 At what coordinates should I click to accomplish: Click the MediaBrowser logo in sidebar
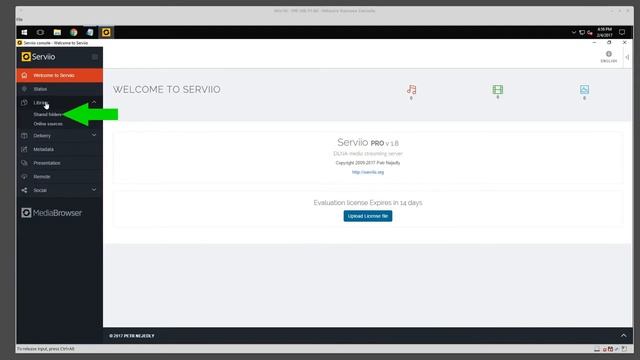[x=51, y=213]
